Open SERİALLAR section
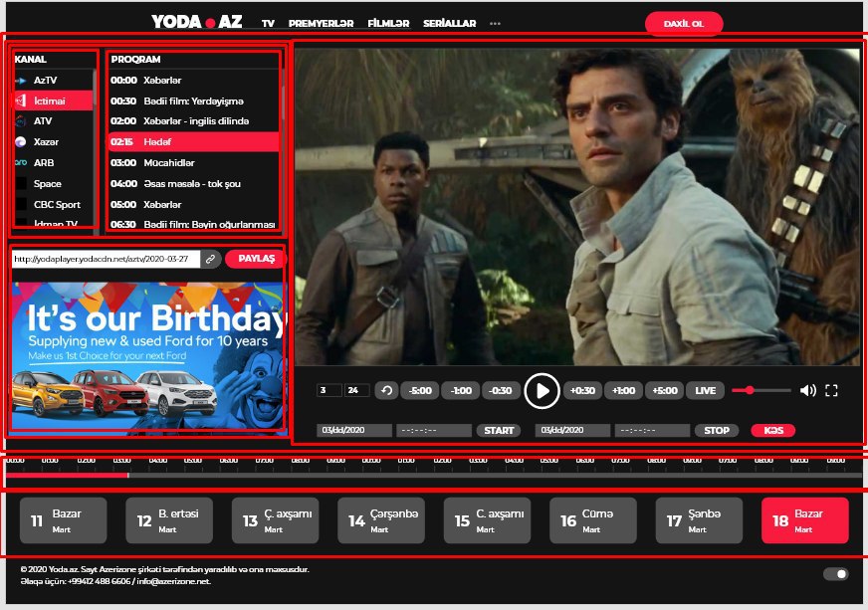 pyautogui.click(x=450, y=23)
